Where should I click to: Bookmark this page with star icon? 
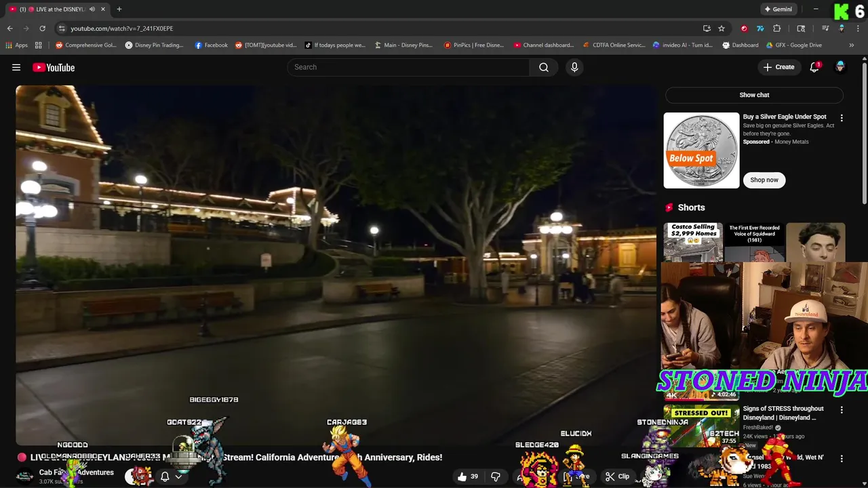[722, 28]
